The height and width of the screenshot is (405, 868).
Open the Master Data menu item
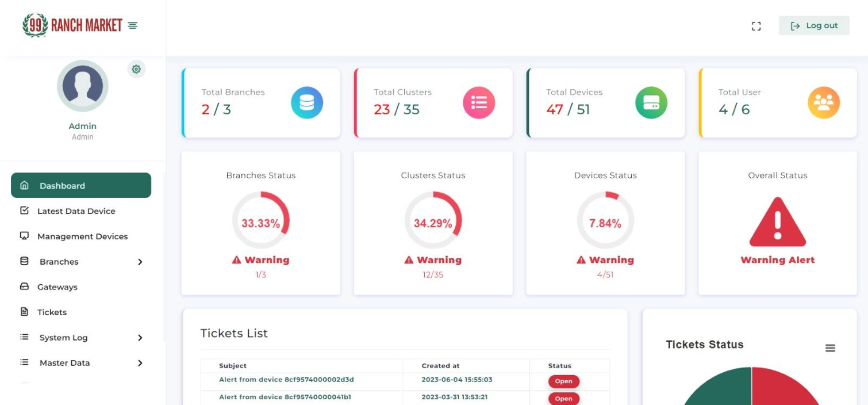pos(65,363)
